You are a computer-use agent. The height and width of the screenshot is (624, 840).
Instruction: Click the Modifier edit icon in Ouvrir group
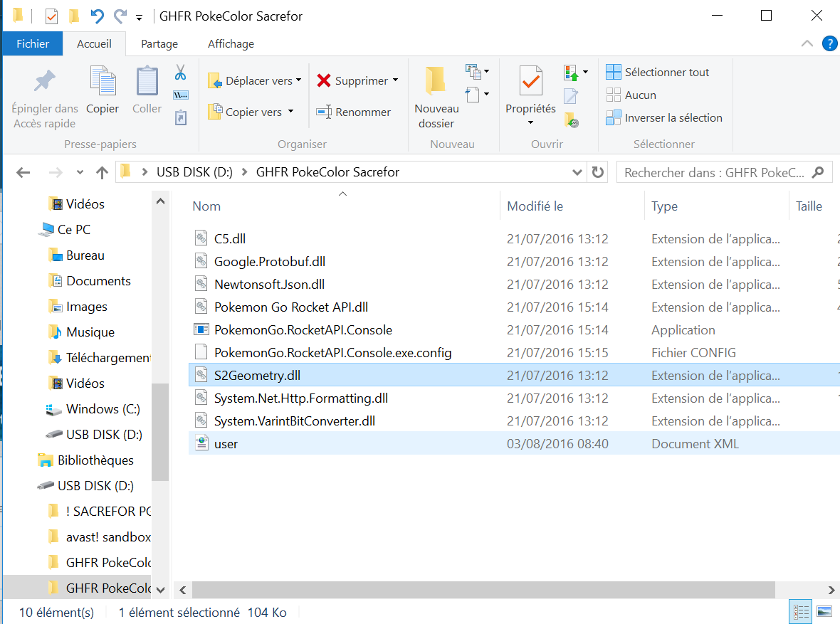tap(571, 97)
